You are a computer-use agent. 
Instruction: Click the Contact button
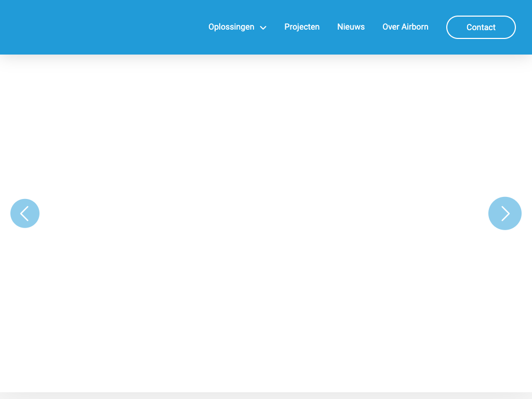pyautogui.click(x=481, y=28)
